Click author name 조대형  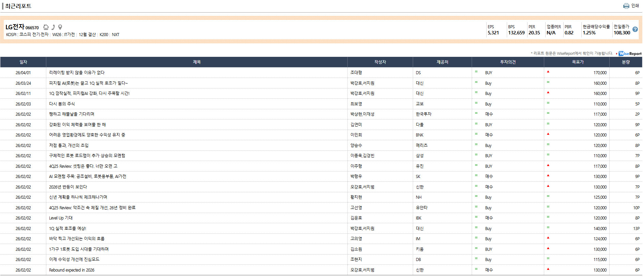point(356,72)
